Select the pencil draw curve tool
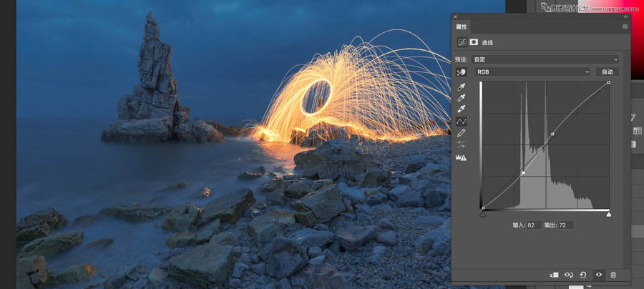The height and width of the screenshot is (289, 644). tap(462, 133)
